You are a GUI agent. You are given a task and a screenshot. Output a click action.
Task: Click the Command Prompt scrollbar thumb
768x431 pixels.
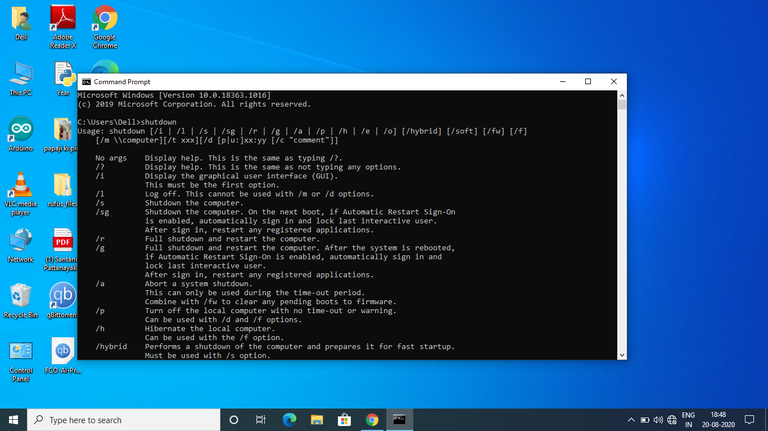tap(622, 104)
